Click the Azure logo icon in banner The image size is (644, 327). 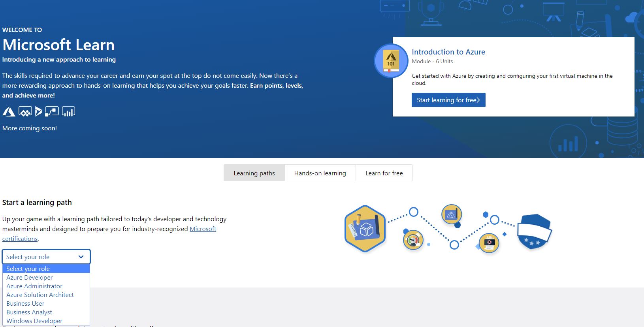pyautogui.click(x=9, y=112)
